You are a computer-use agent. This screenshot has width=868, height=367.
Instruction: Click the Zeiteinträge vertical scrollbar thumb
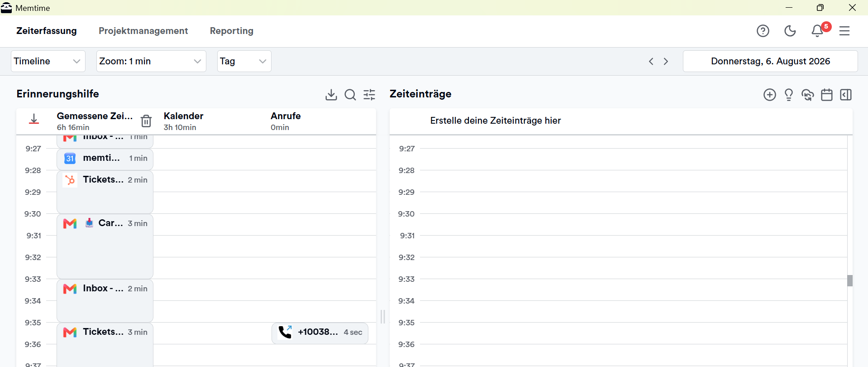(x=850, y=280)
